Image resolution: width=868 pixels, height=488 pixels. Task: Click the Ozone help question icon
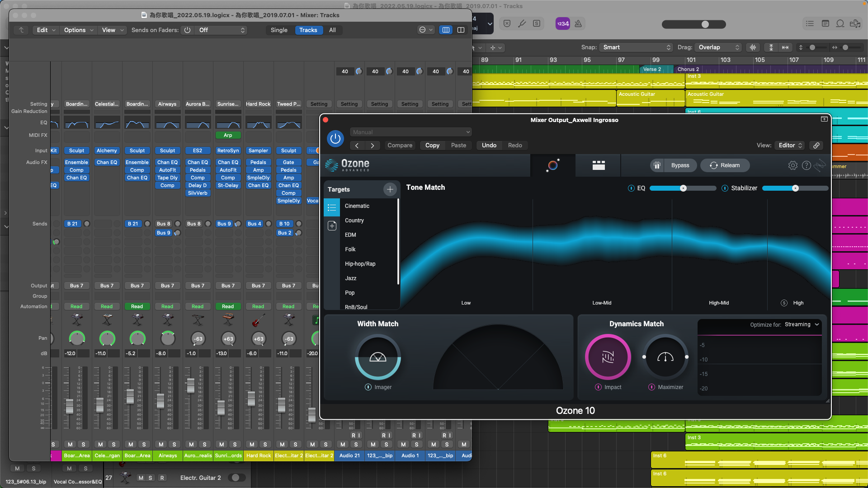(806, 165)
